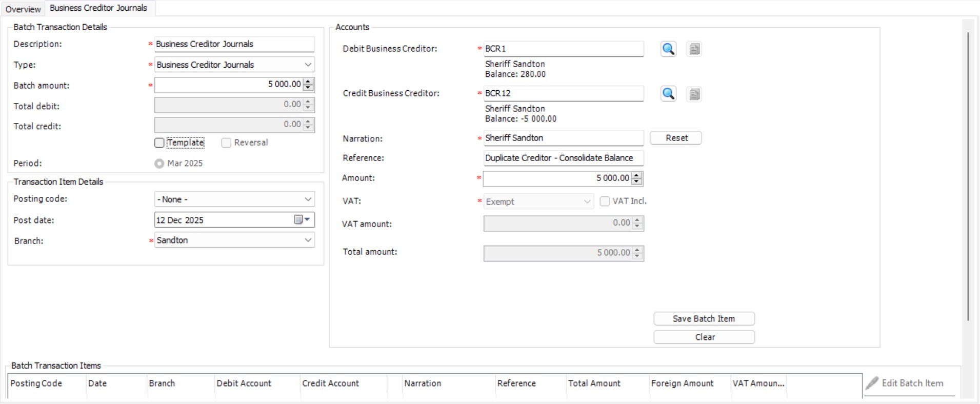The width and height of the screenshot is (980, 404).
Task: Sort by Date column header
Action: pyautogui.click(x=116, y=383)
